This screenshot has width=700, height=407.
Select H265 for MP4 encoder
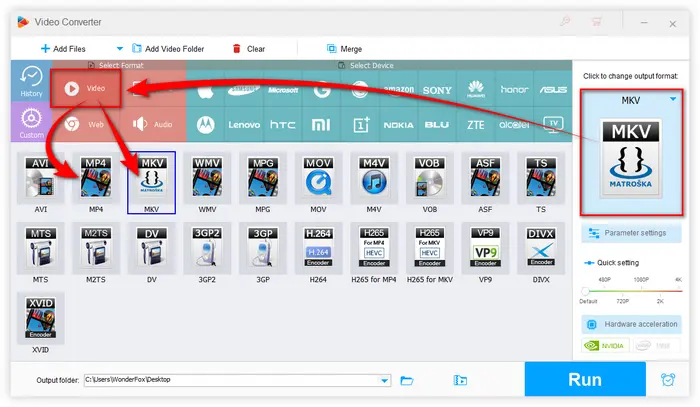374,248
